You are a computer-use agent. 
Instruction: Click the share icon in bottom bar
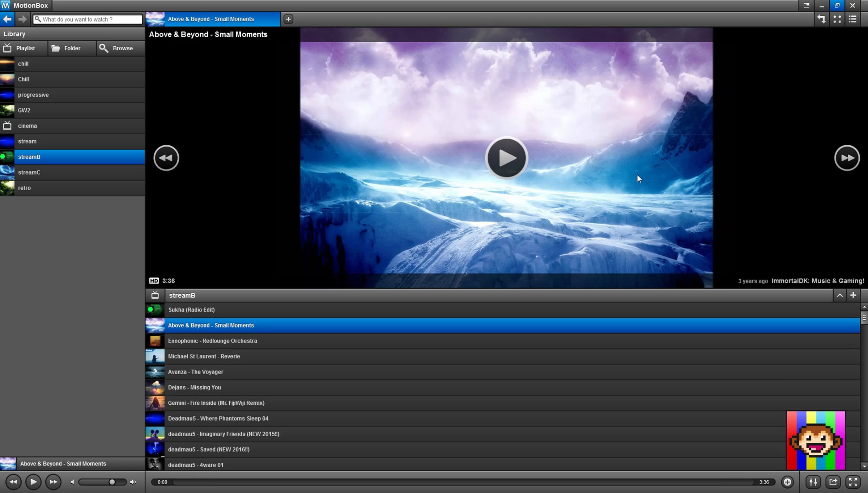[x=833, y=482]
